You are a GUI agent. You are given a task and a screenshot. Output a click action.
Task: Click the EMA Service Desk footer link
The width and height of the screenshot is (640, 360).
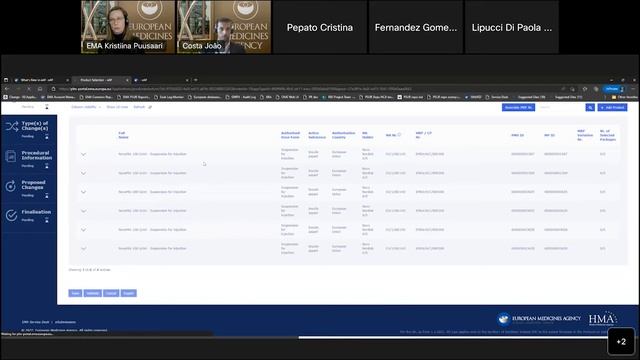(36, 322)
